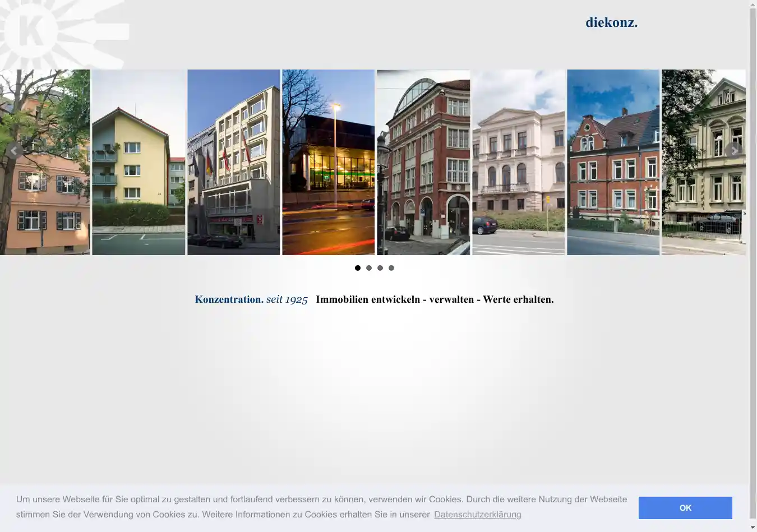Select the fourth carousel pagination dot
757x532 pixels.
[391, 268]
